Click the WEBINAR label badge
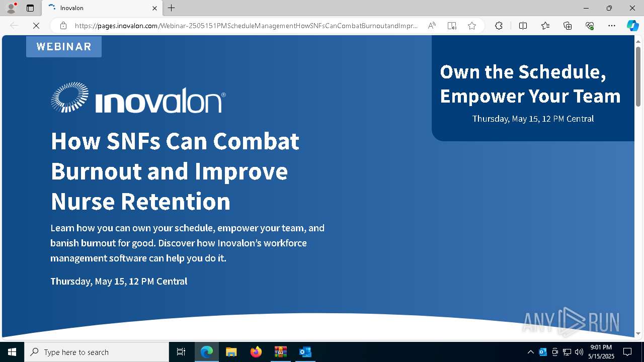The image size is (644, 362). pyautogui.click(x=64, y=47)
